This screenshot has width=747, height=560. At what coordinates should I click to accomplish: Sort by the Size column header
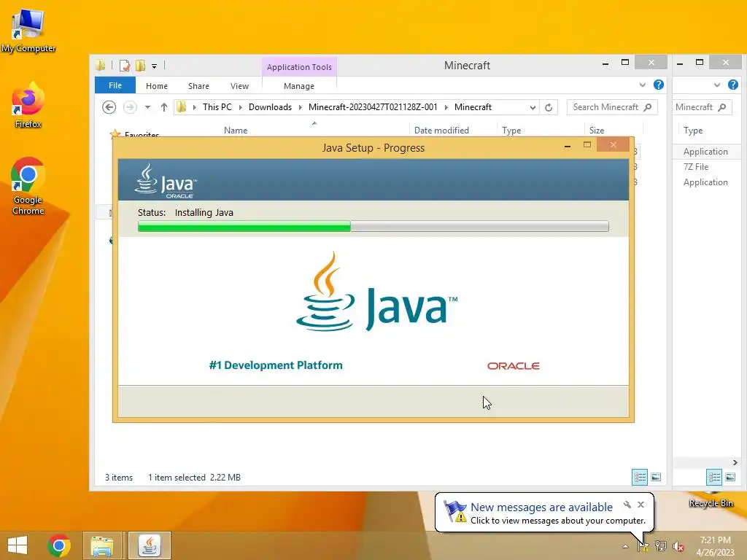click(x=597, y=131)
